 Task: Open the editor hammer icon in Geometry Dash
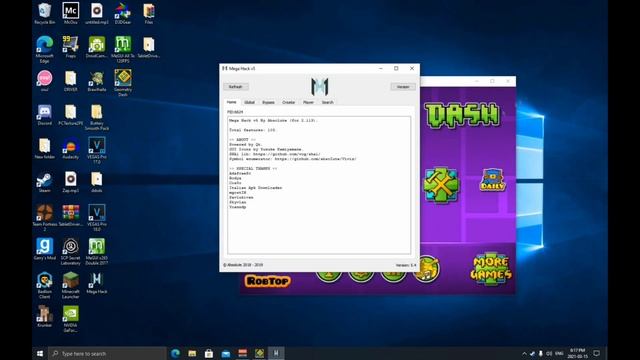click(x=441, y=185)
